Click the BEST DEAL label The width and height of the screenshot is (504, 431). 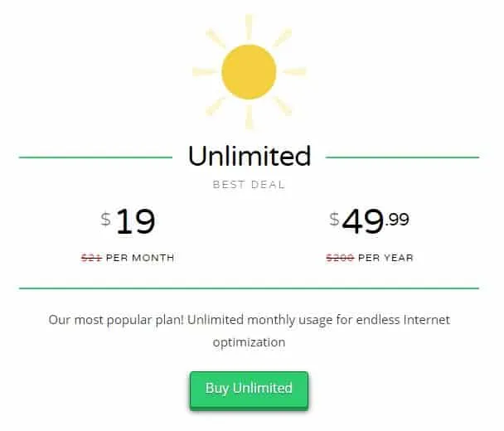click(x=250, y=185)
